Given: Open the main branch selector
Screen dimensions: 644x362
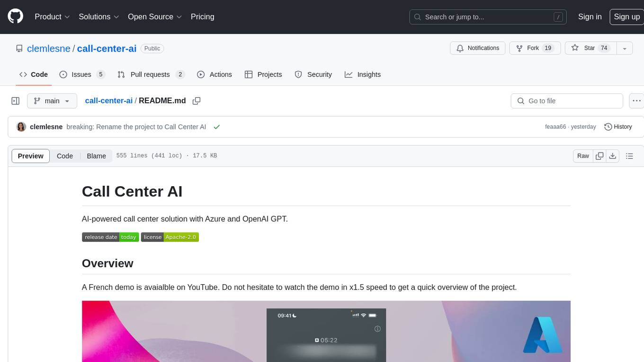Looking at the screenshot, I should (52, 101).
